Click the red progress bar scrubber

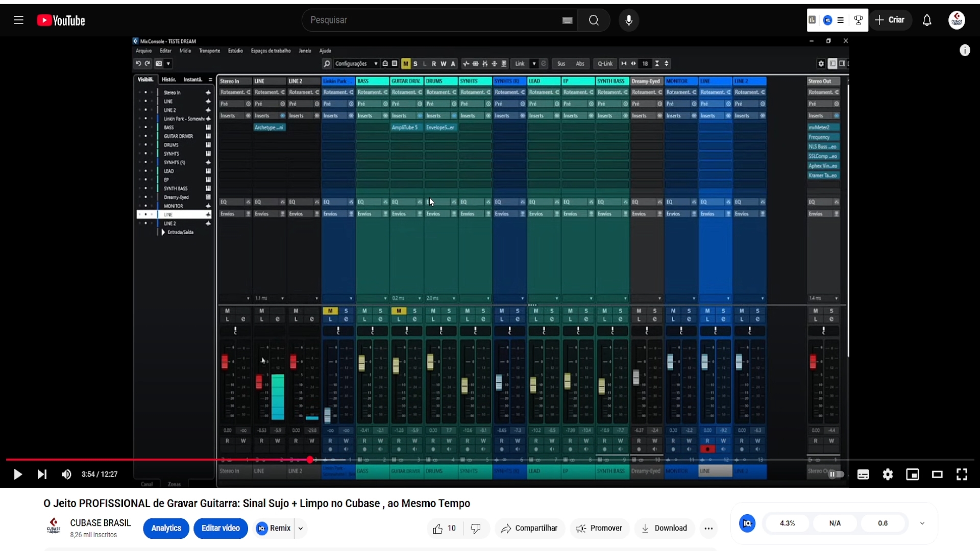[310, 460]
